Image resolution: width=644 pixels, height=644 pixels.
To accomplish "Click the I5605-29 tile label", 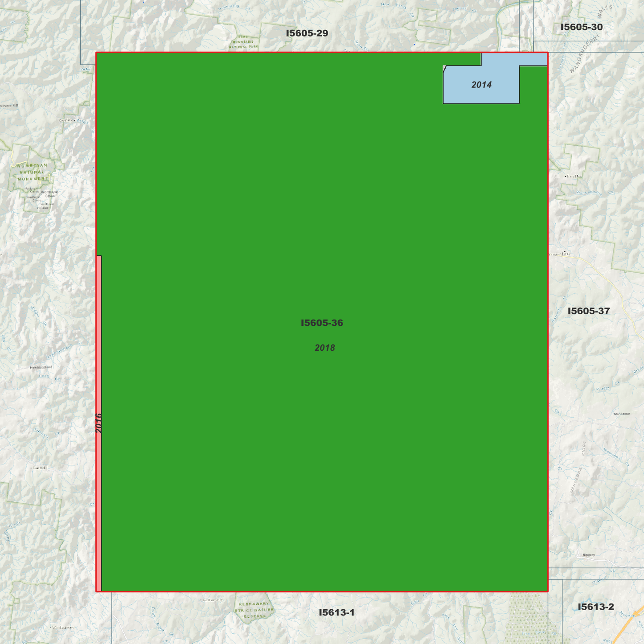I will (x=306, y=33).
